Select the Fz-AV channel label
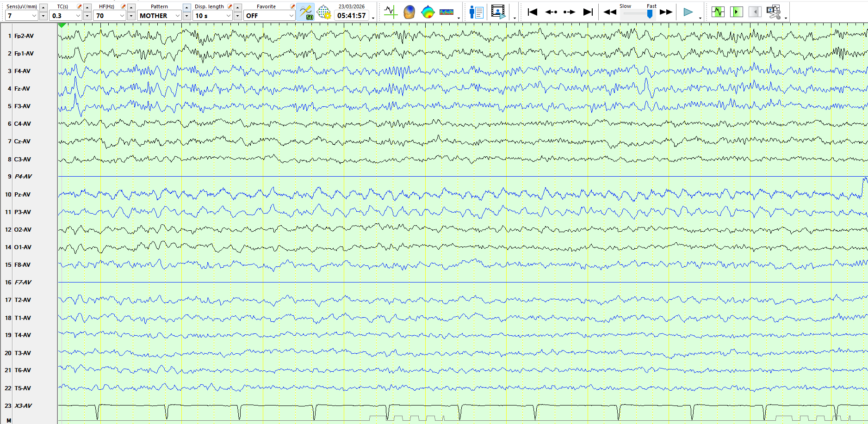This screenshot has width=868, height=424. coord(22,88)
